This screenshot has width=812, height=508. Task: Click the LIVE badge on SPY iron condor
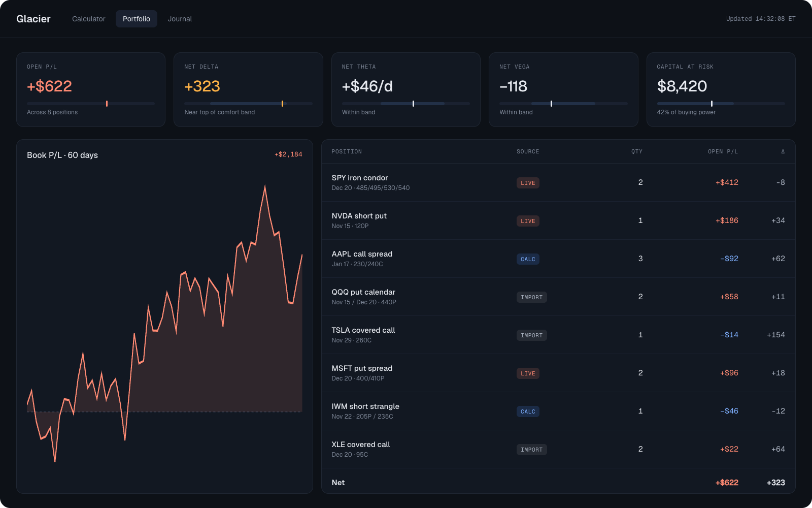[528, 183]
